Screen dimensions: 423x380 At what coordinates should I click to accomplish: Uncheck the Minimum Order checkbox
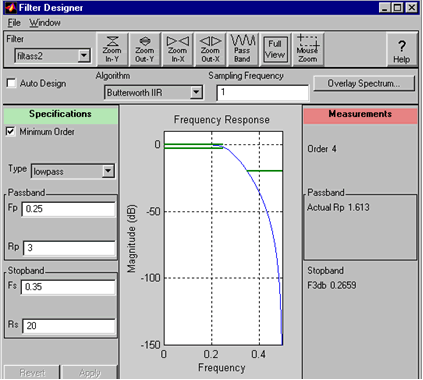point(10,131)
